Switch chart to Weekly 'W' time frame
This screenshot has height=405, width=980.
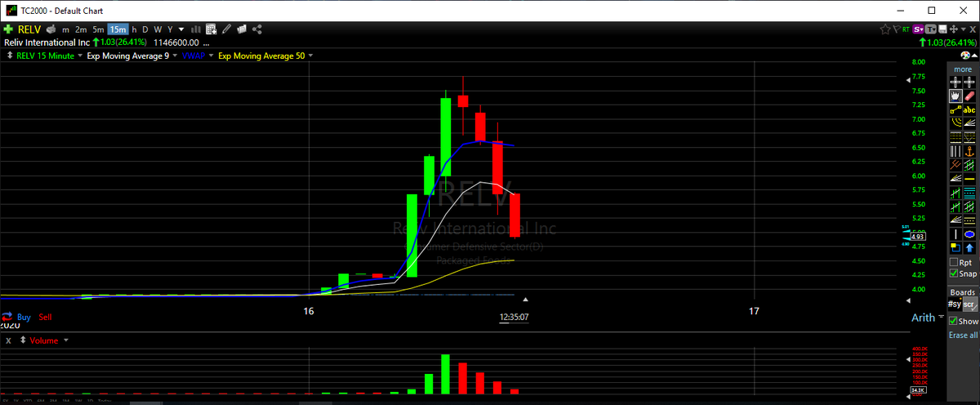158,30
